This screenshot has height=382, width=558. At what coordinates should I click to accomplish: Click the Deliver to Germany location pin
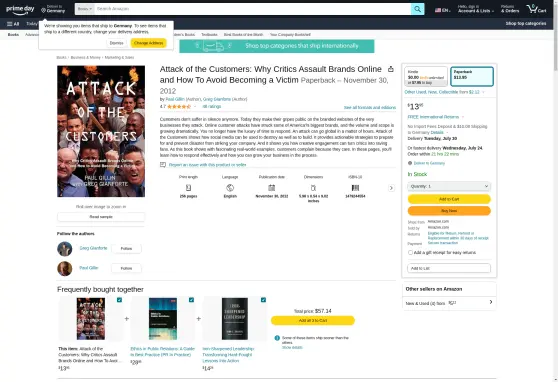click(43, 10)
